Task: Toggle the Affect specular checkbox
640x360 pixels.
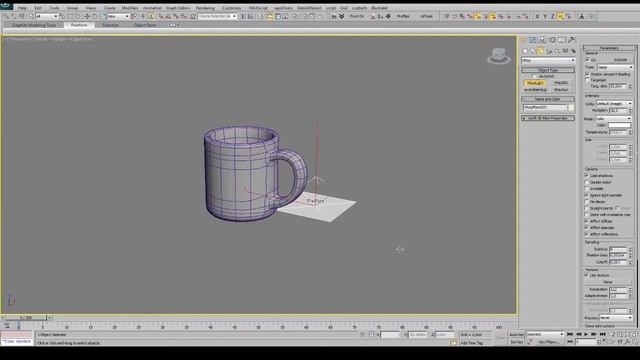Action: [587, 227]
